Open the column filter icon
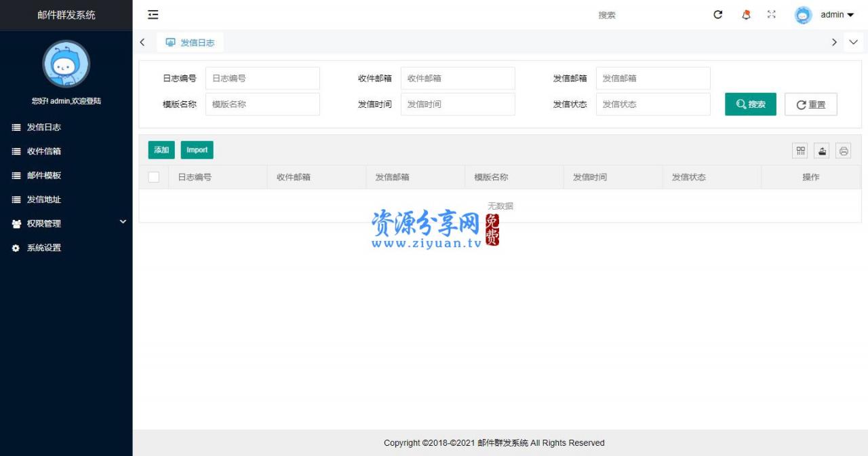 coord(801,151)
